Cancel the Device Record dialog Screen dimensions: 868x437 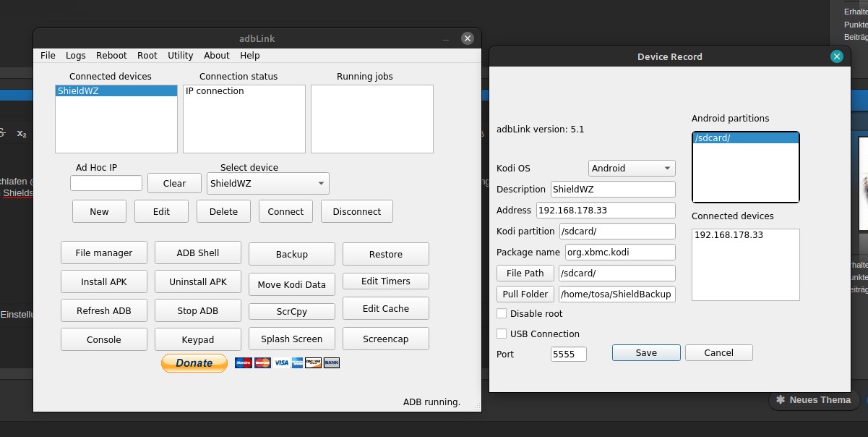[718, 352]
